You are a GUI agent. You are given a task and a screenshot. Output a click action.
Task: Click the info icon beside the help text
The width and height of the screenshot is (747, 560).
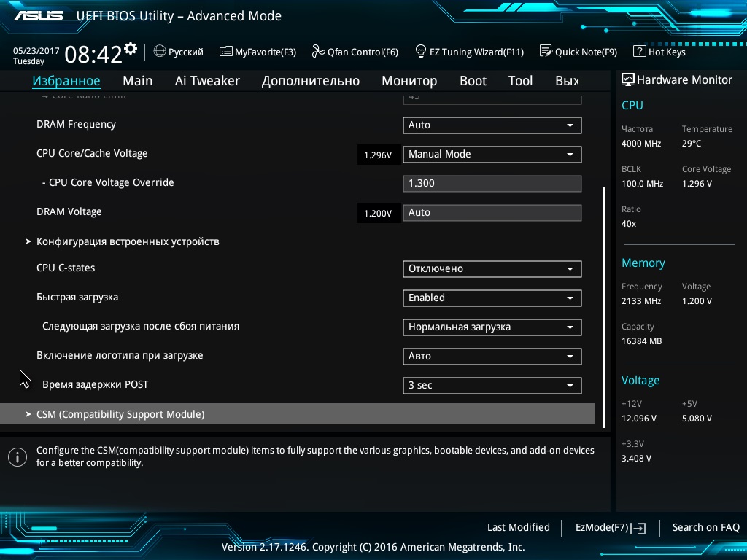click(x=18, y=457)
